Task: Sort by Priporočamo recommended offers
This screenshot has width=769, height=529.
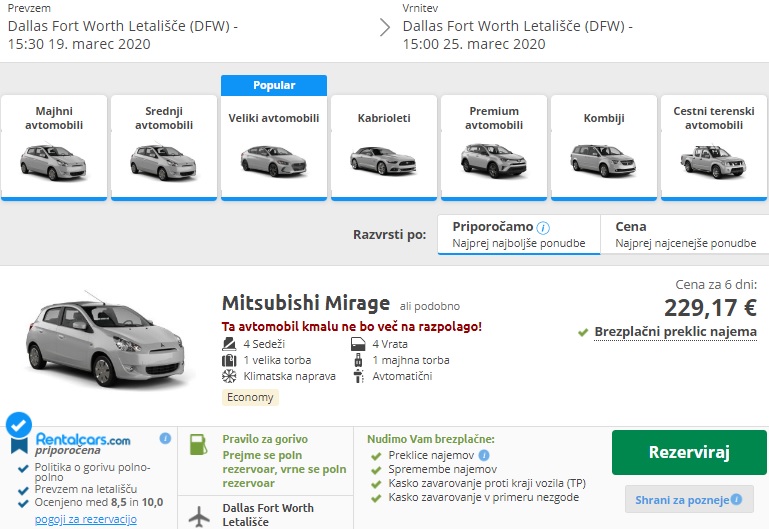Action: click(518, 234)
